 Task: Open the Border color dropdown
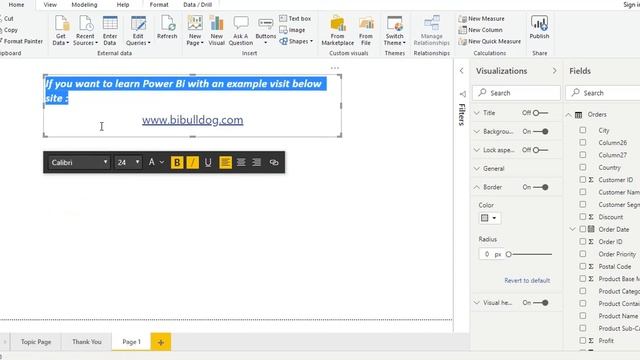pyautogui.click(x=489, y=218)
